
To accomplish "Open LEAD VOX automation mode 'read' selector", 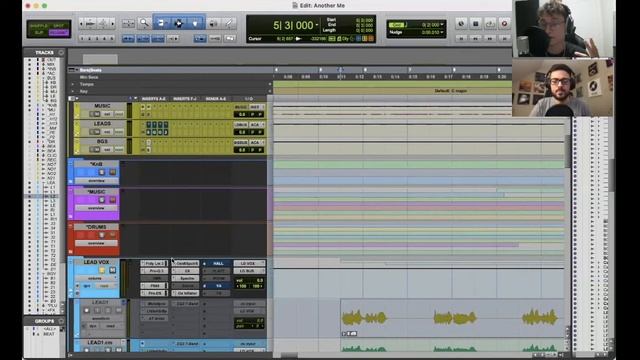I will 105,286.
